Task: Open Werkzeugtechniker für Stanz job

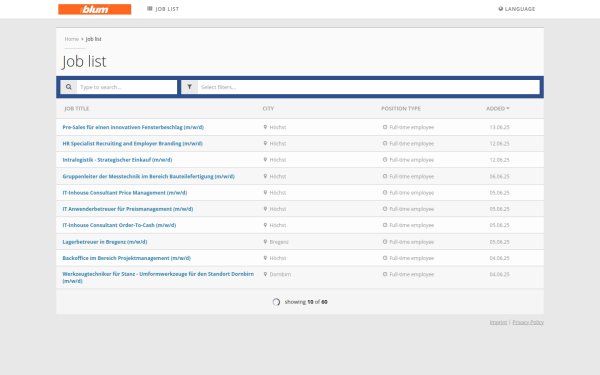Action: point(158,277)
